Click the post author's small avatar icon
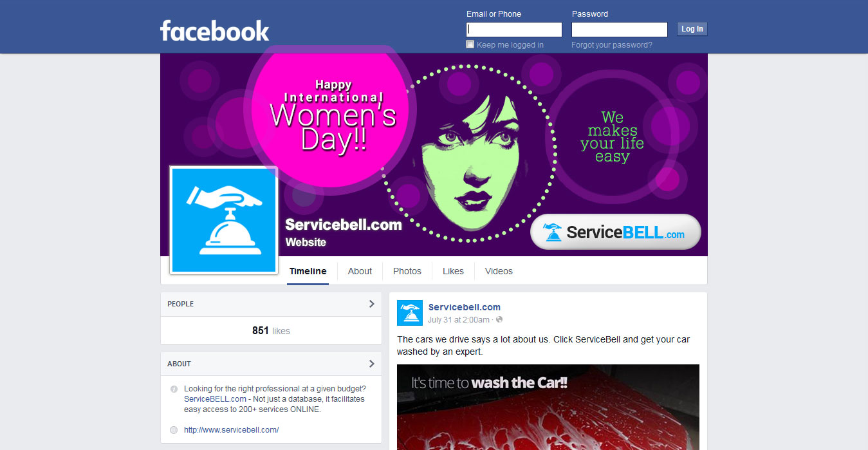 [410, 313]
